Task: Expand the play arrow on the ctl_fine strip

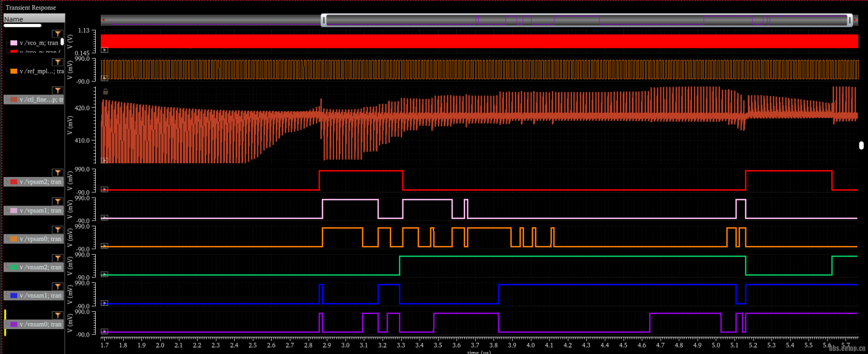Action: (104, 160)
